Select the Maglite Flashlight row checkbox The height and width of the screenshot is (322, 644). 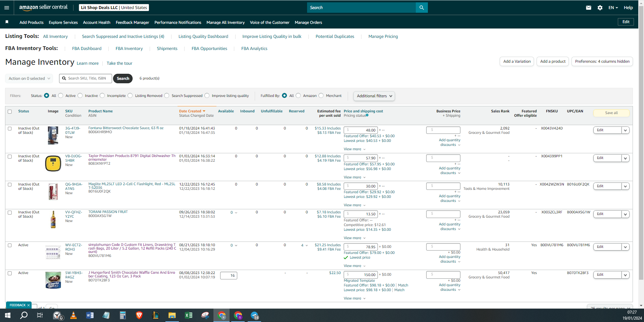point(10,185)
